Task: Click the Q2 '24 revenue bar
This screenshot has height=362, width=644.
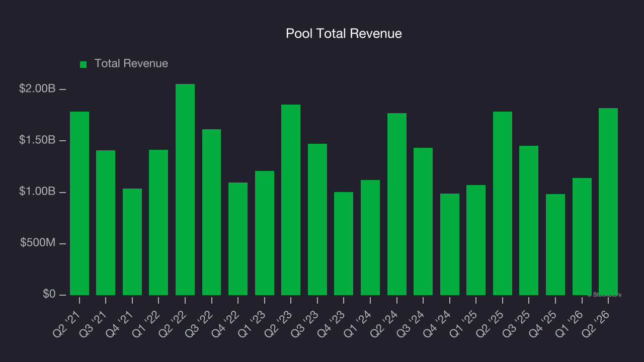Action: tap(397, 204)
